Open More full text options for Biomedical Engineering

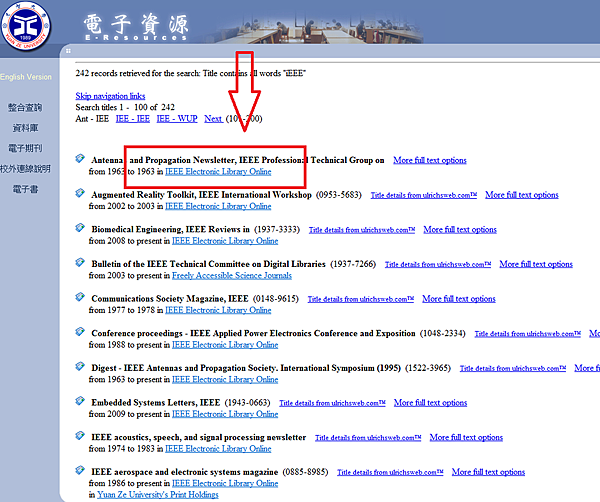(x=460, y=230)
